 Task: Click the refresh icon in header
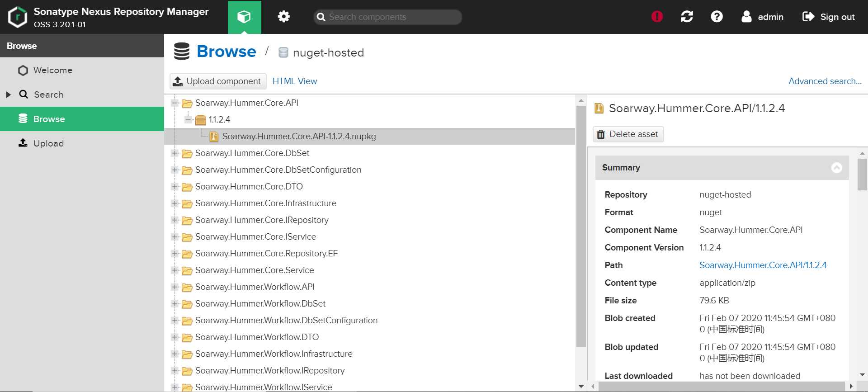point(687,17)
